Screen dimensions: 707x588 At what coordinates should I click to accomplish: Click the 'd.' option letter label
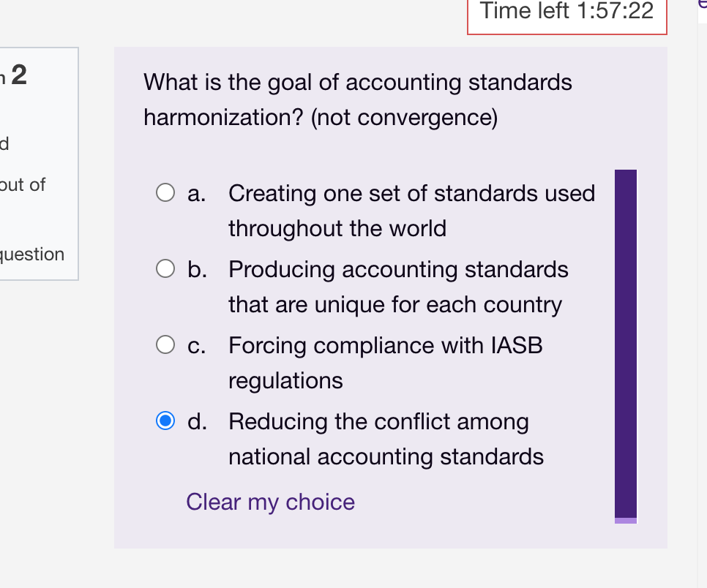196,421
